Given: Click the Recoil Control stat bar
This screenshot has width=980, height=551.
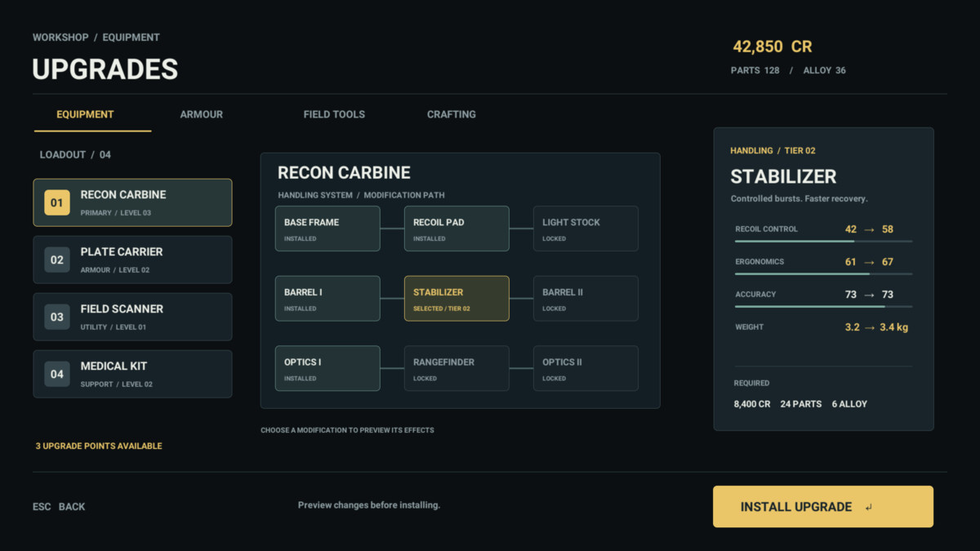Looking at the screenshot, I should click(x=823, y=242).
